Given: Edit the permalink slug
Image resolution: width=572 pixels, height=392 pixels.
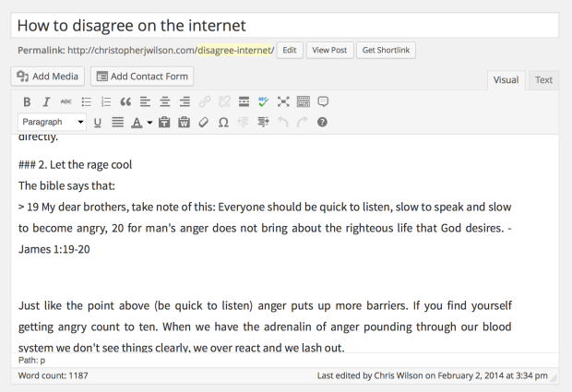Looking at the screenshot, I should (x=290, y=50).
